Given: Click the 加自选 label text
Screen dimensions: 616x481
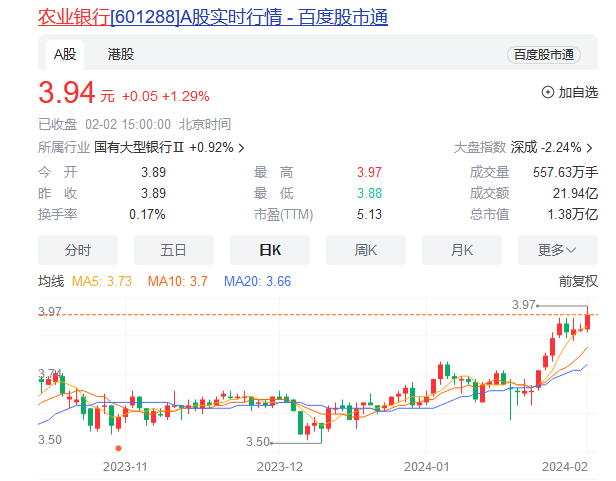Looking at the screenshot, I should coord(578,92).
